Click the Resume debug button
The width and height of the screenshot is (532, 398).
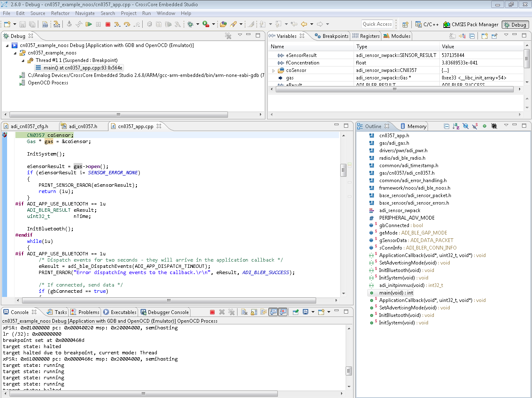click(x=89, y=25)
